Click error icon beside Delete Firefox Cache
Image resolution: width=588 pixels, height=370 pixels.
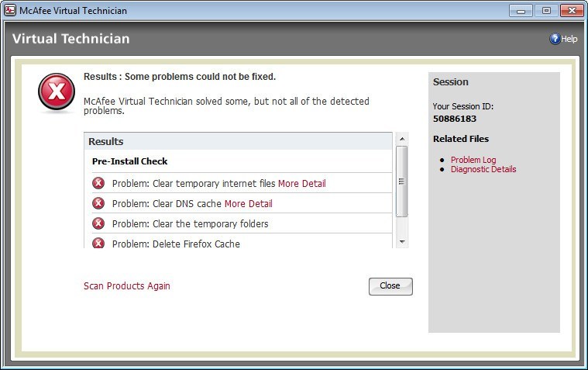tap(98, 243)
